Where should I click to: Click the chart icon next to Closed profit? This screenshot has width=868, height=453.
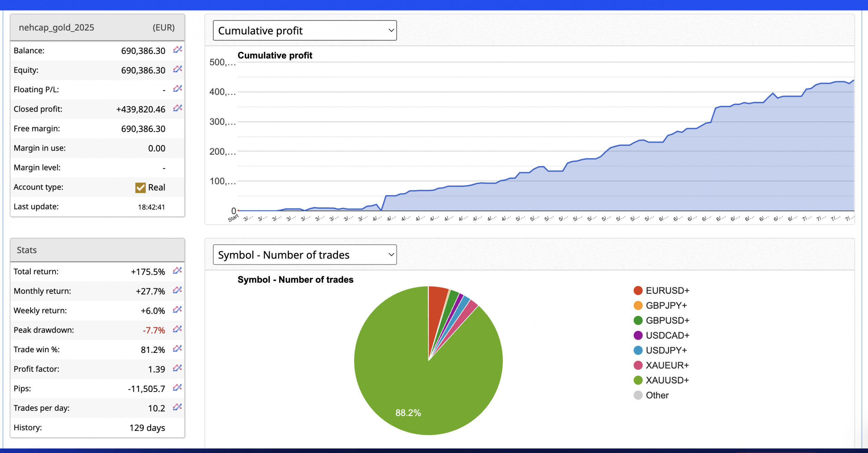point(177,108)
